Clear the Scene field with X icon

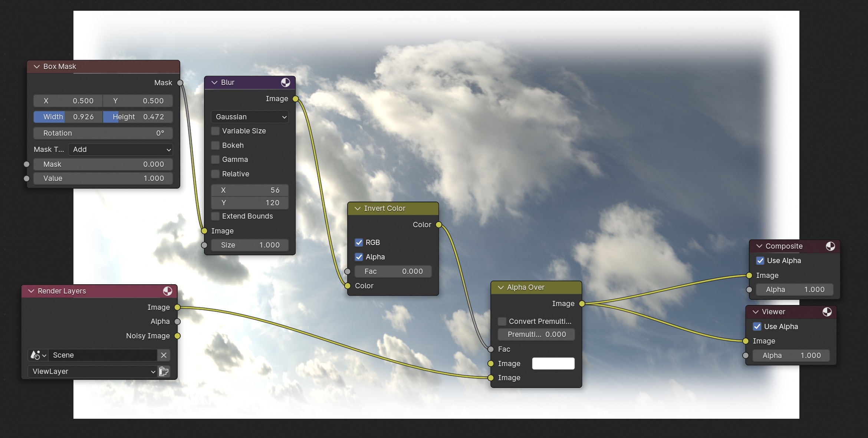click(164, 355)
